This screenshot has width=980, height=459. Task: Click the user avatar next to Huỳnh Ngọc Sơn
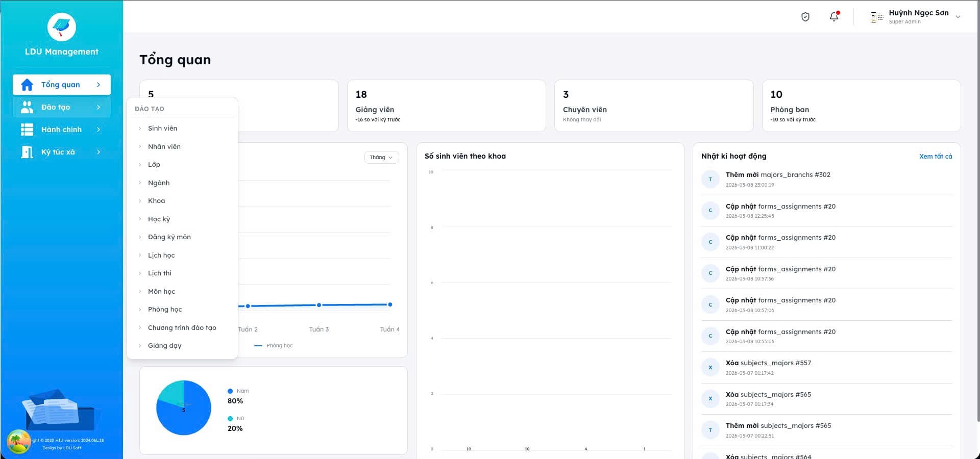(877, 17)
